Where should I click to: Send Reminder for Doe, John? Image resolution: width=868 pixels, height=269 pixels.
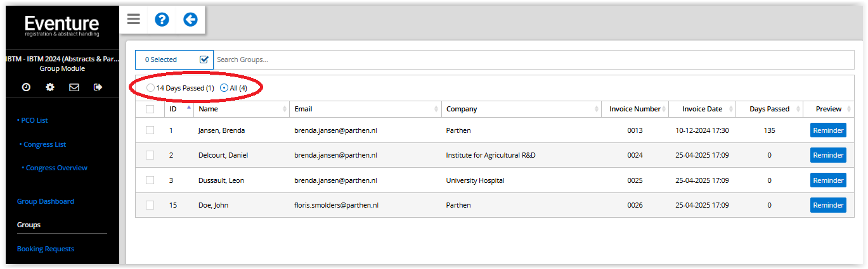(828, 205)
